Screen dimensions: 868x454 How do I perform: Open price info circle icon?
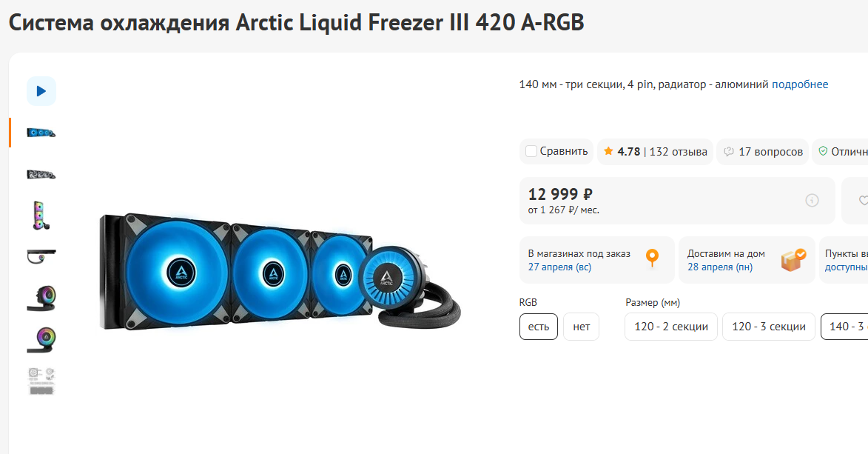click(x=812, y=200)
